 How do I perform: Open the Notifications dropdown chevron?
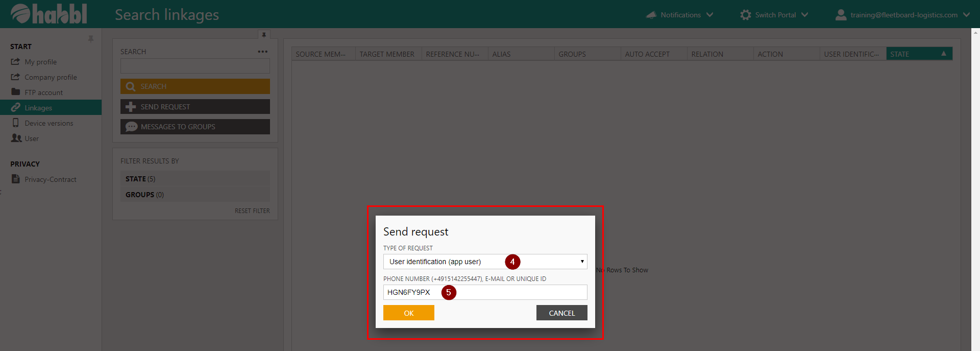[x=709, y=15]
